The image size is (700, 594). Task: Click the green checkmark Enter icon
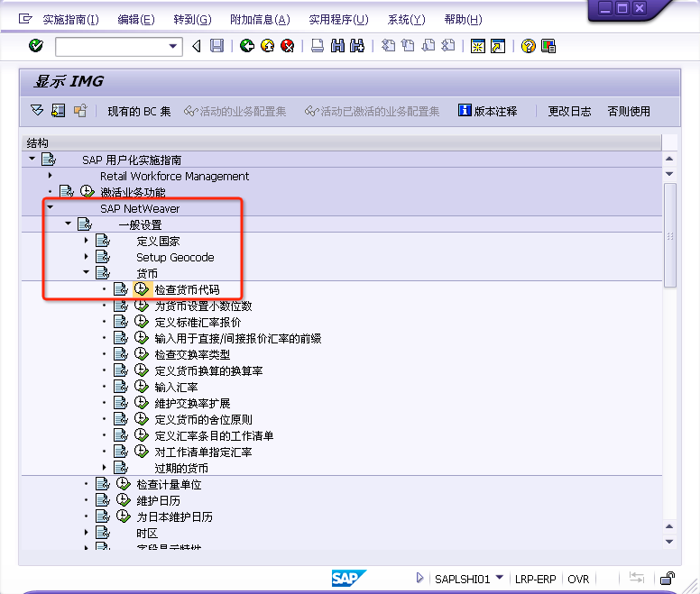click(36, 45)
